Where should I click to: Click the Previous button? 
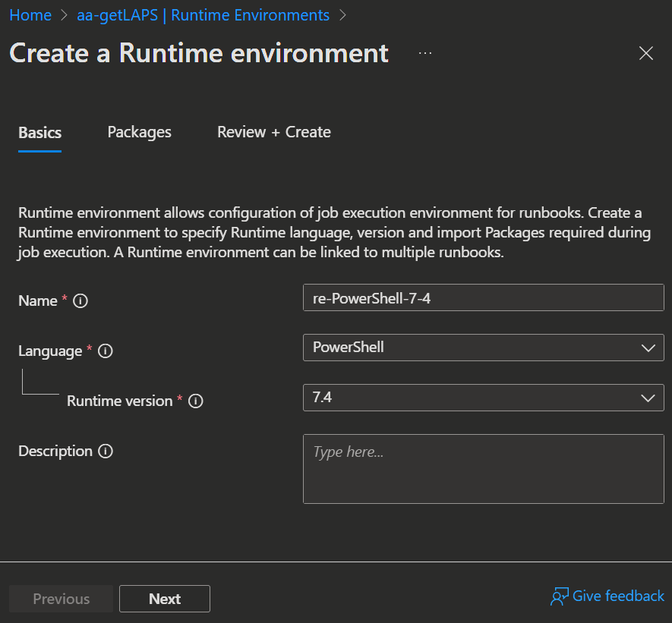[61, 599]
